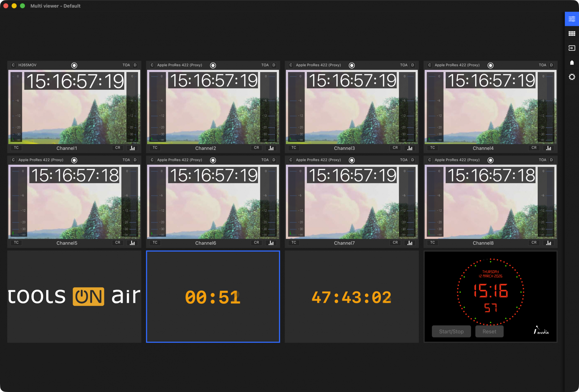Select the Channel4 video preview
579x392 pixels.
pyautogui.click(x=490, y=107)
